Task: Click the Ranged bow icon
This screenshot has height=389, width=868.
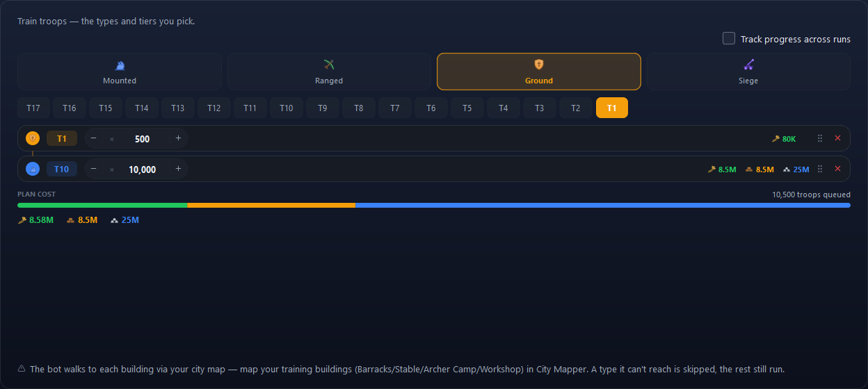Action: (x=329, y=65)
